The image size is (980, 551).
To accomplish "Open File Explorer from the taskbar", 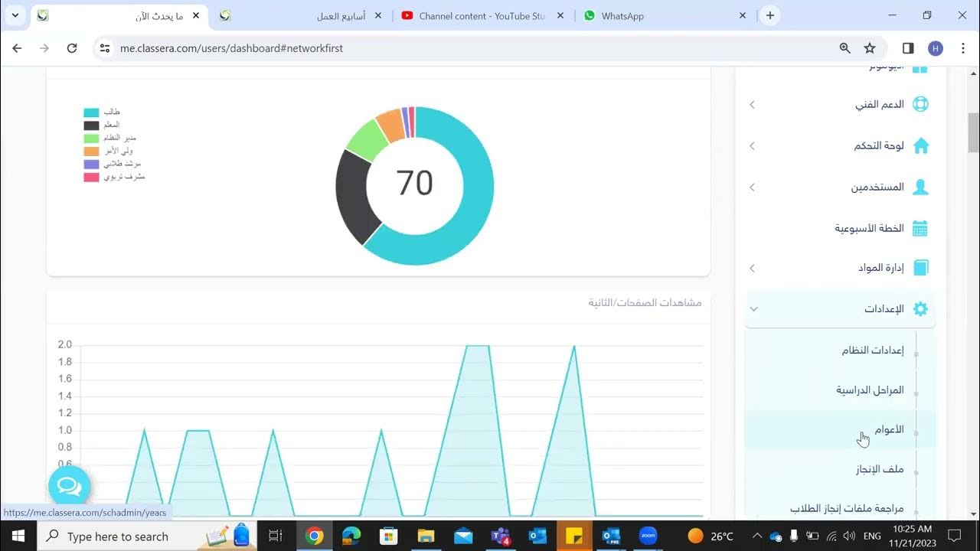I will tap(426, 536).
